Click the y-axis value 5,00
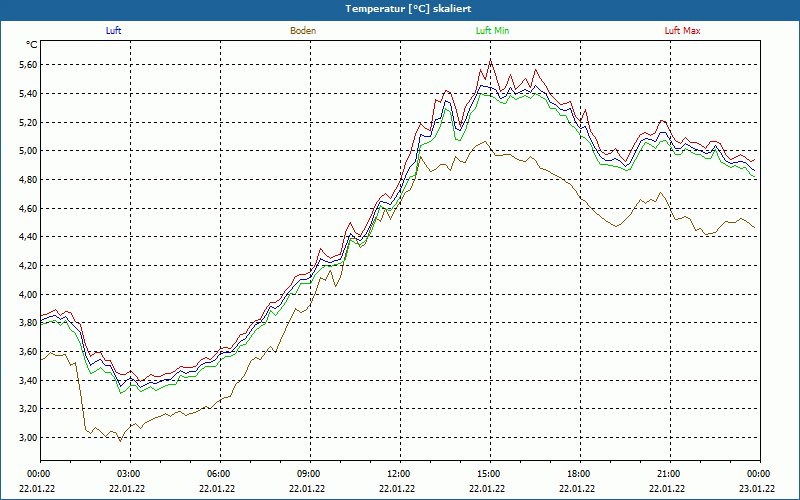 tap(27, 151)
